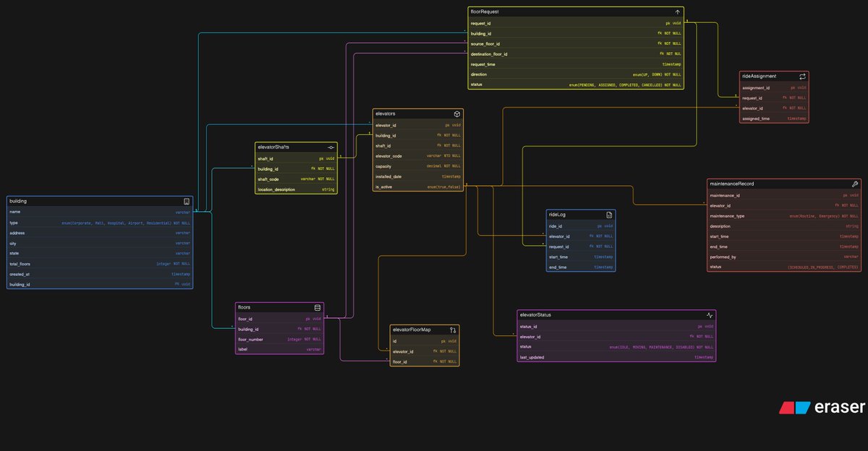Click request_time field in floorRequest
The image size is (868, 451).
point(576,64)
